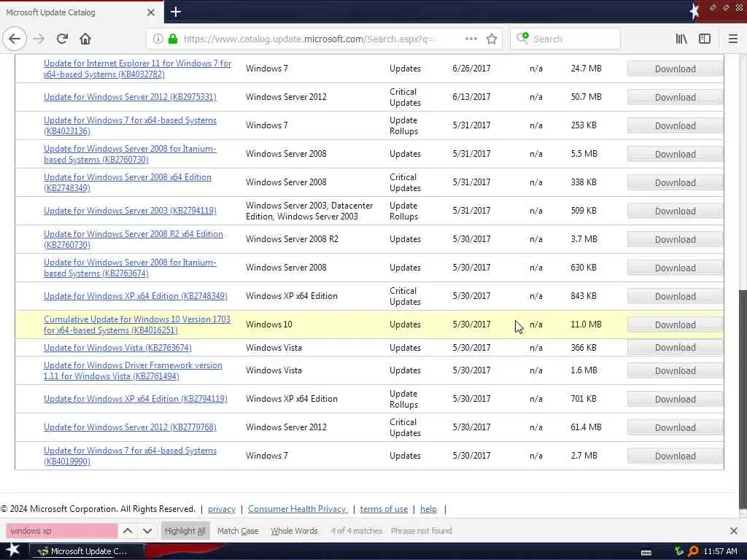
Task: Reload the current page
Action: pos(63,39)
